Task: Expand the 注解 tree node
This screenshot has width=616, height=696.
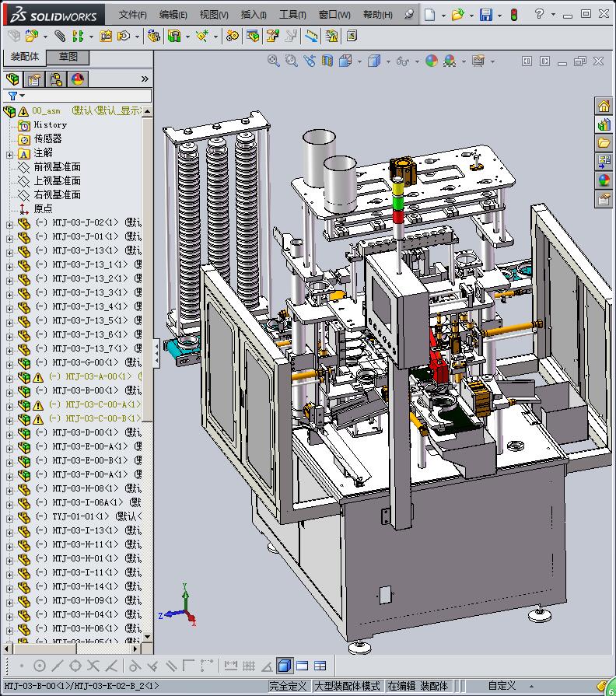Action: [9, 155]
